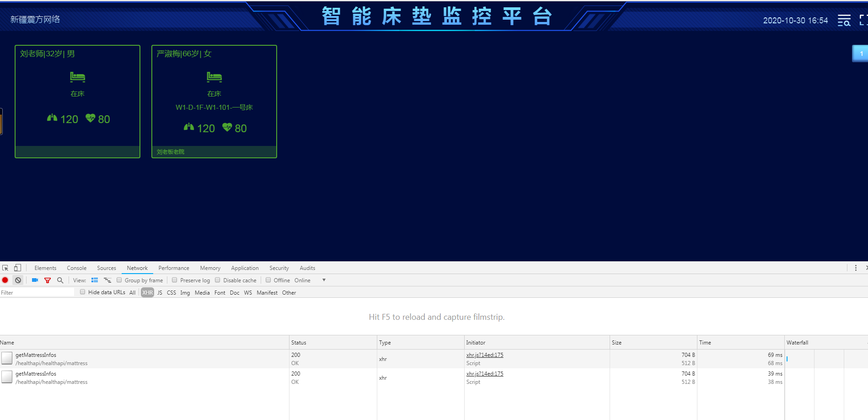This screenshot has height=420, width=868.
Task: Filter requests by JS type
Action: [160, 293]
